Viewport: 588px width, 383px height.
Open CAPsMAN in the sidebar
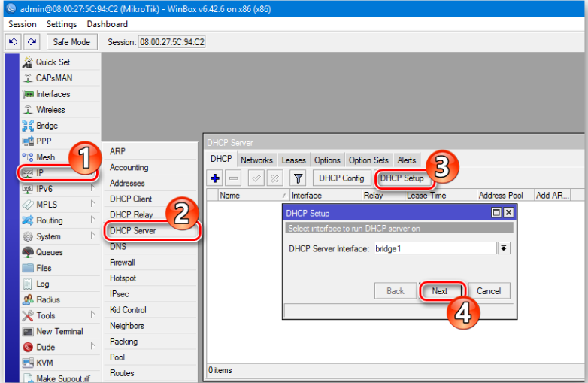pos(60,78)
